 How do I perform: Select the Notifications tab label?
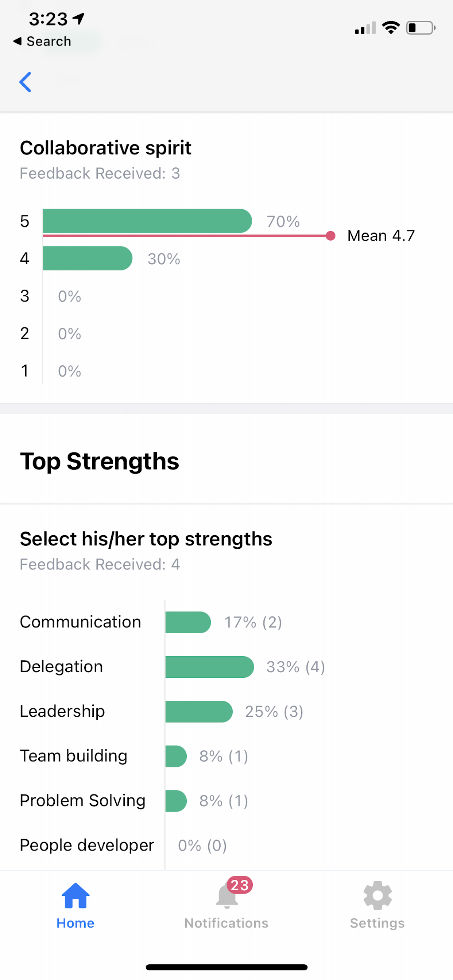click(x=226, y=923)
